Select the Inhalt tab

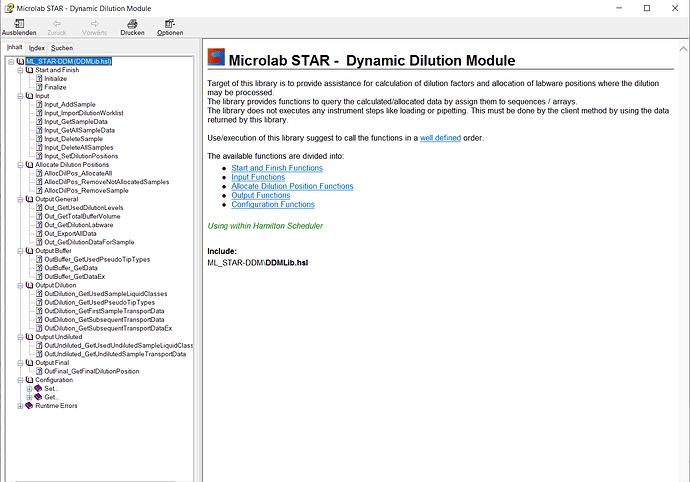click(x=15, y=47)
